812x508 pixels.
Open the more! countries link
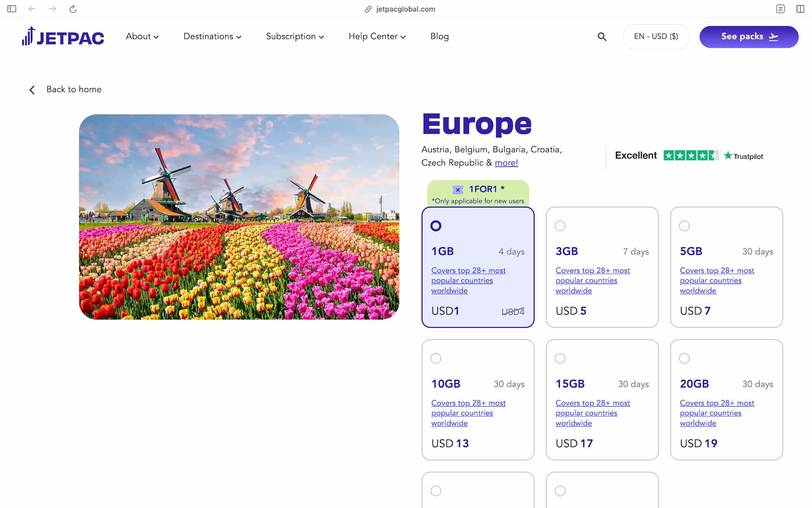point(506,163)
